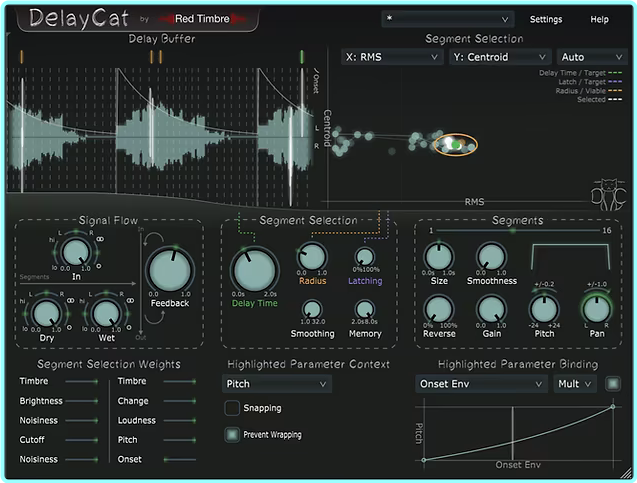Viewport: 637px width, 483px height.
Task: Open the Pitch parameter context dropdown
Action: click(277, 384)
